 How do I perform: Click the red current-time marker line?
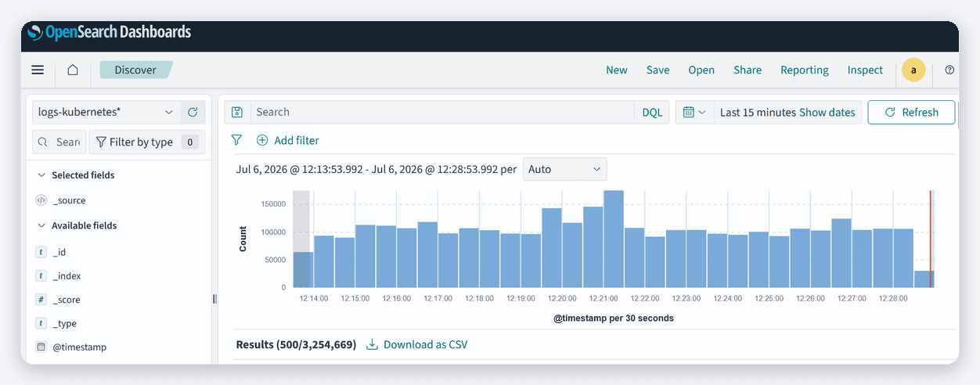(x=931, y=239)
